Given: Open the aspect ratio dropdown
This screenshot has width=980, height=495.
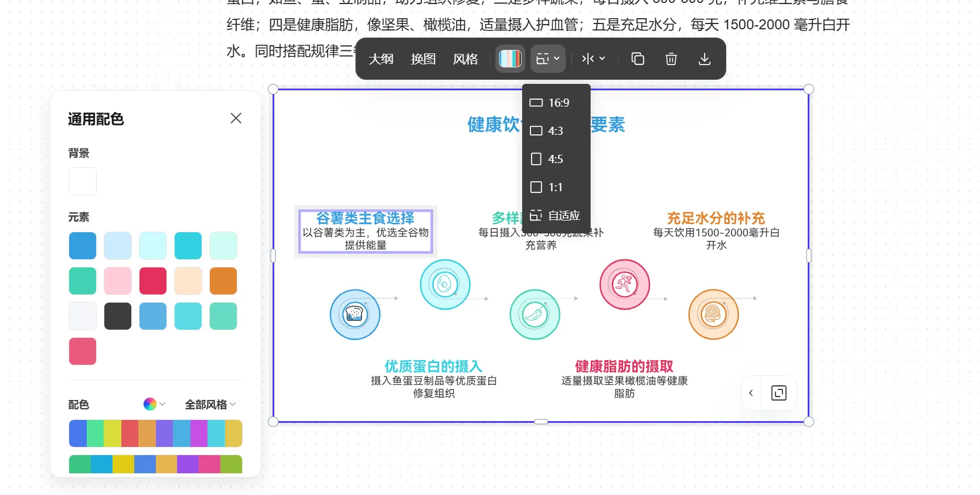Looking at the screenshot, I should tap(548, 59).
